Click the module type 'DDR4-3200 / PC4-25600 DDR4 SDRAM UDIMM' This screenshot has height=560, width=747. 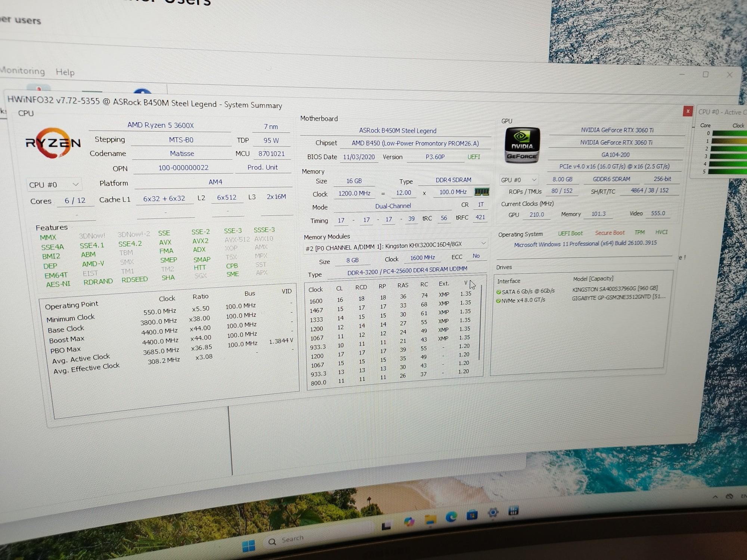(x=407, y=271)
